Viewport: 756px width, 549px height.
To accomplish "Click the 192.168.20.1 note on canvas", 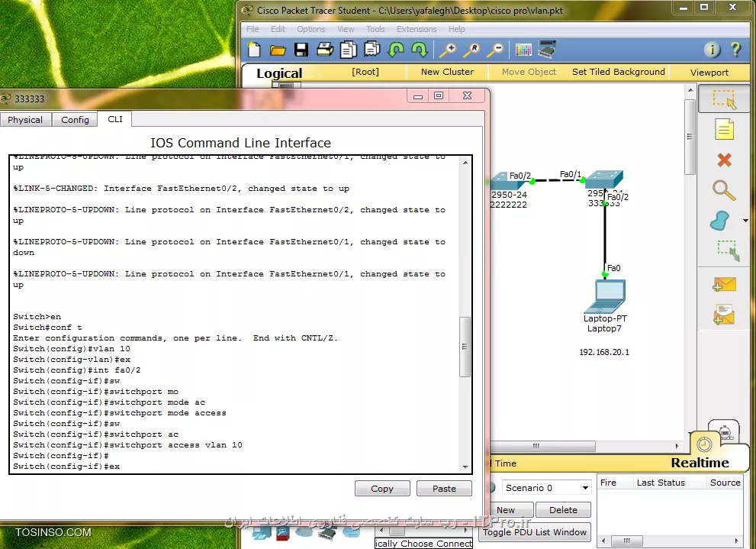I will pos(604,352).
